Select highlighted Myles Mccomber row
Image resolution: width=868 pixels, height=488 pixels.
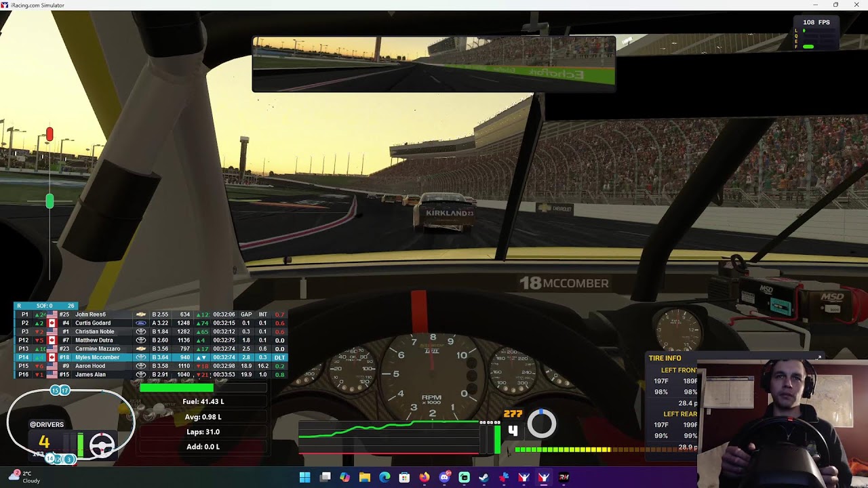pos(151,357)
